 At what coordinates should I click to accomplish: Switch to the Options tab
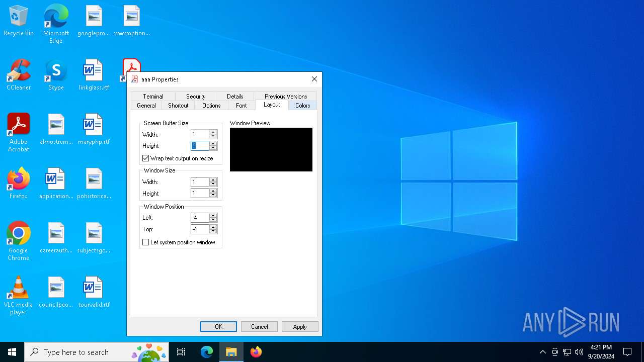(x=211, y=106)
